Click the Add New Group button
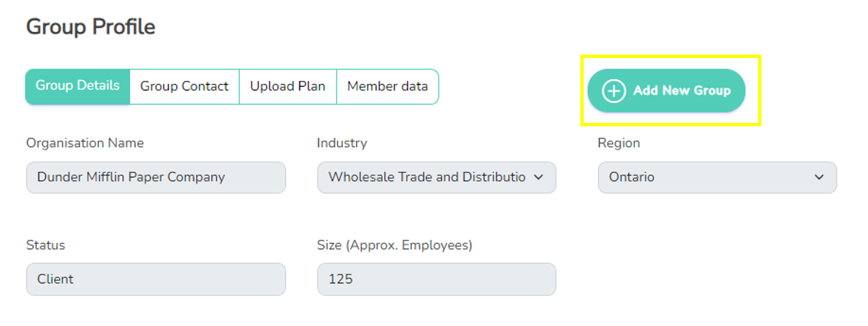Image resolution: width=868 pixels, height=326 pixels. tap(666, 90)
